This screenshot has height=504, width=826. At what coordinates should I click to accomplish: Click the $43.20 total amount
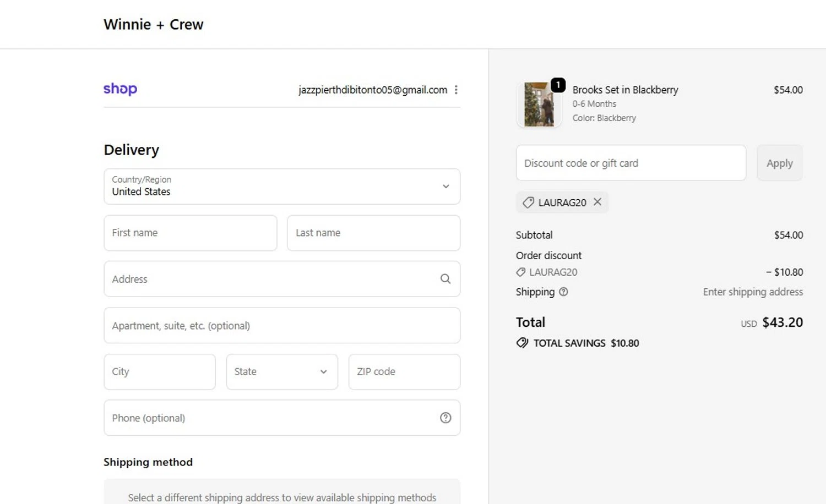[x=782, y=322]
